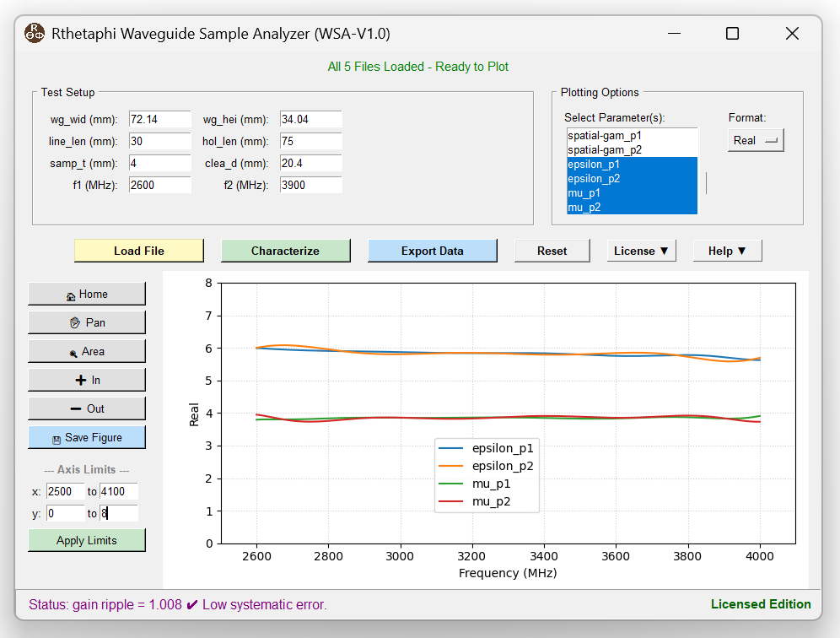Image resolution: width=840 pixels, height=638 pixels.
Task: Edit the f2 (MHz) field
Action: [x=310, y=185]
